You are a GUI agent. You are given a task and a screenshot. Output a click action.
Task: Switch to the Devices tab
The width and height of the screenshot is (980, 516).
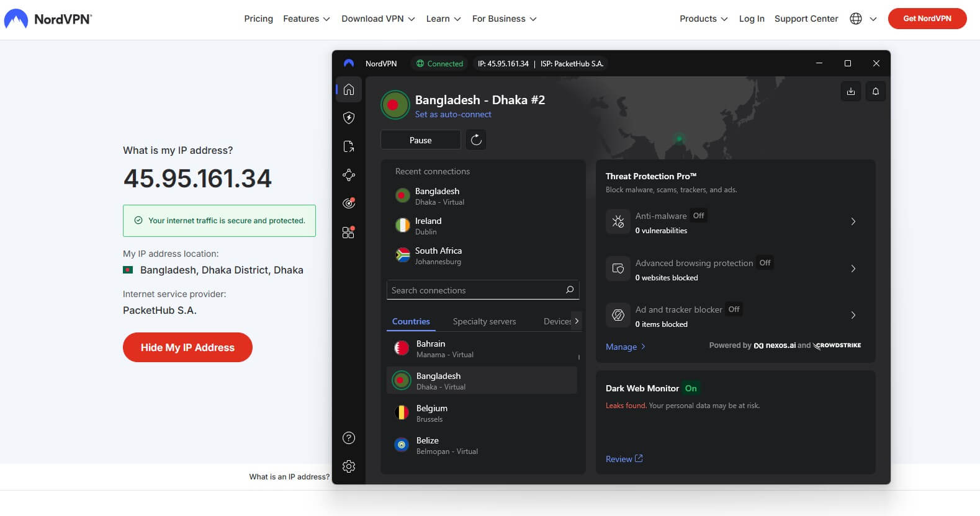(557, 321)
